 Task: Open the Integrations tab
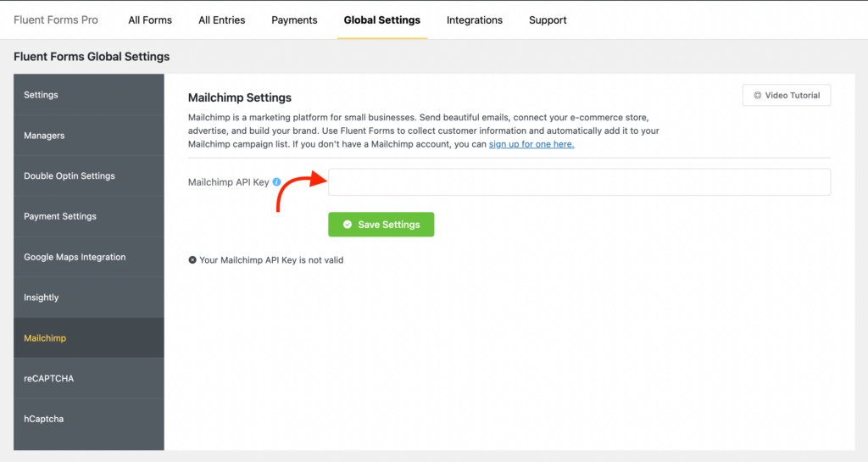pyautogui.click(x=475, y=19)
